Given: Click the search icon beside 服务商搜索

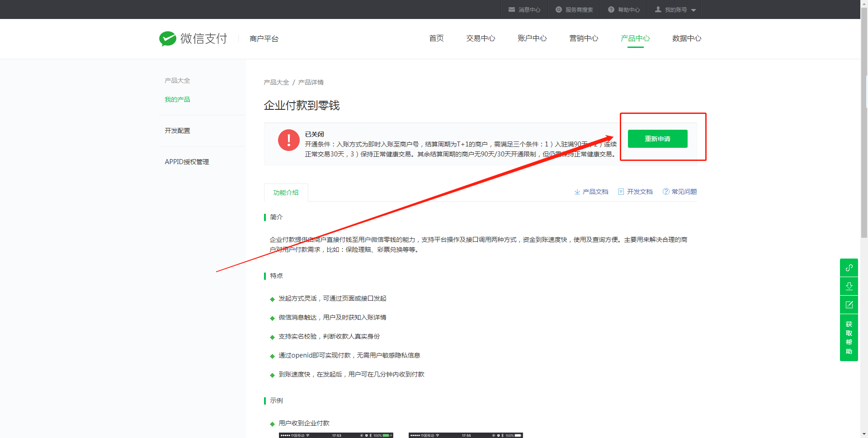Looking at the screenshot, I should tap(559, 9).
